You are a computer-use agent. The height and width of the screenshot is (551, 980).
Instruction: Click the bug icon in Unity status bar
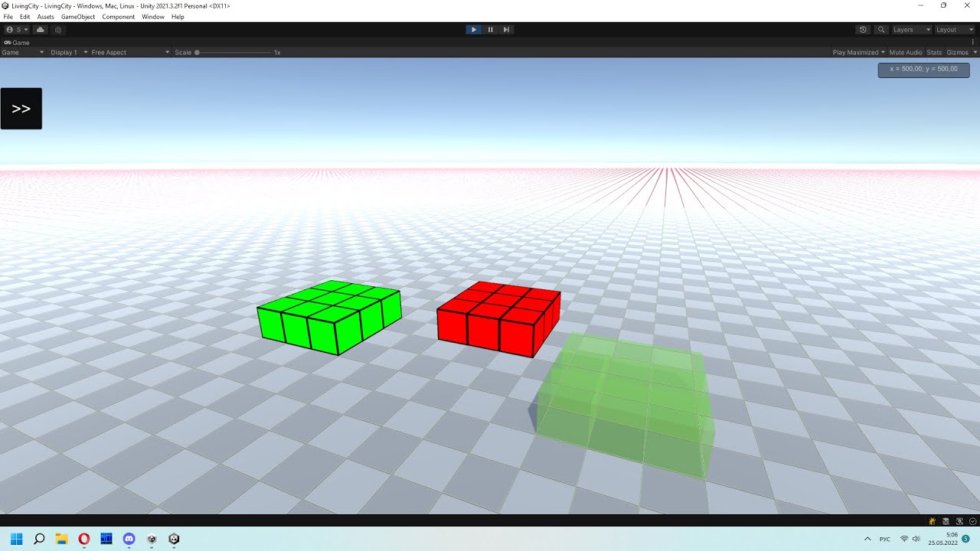click(x=932, y=521)
